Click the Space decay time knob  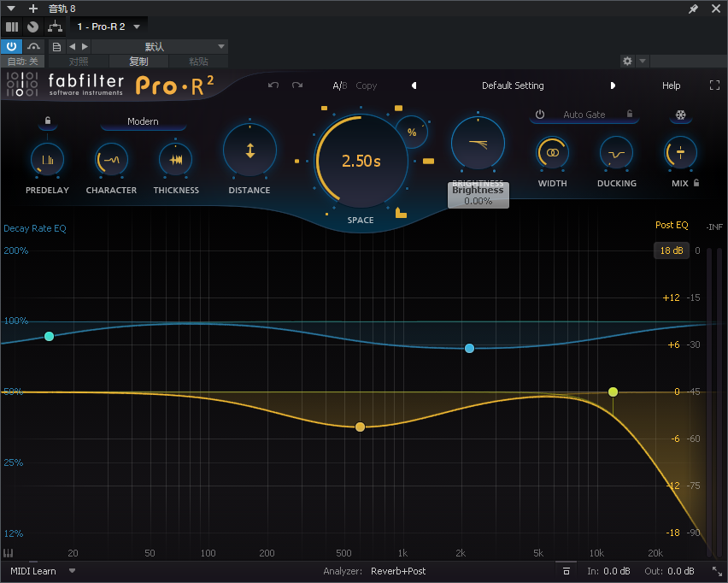click(x=361, y=162)
